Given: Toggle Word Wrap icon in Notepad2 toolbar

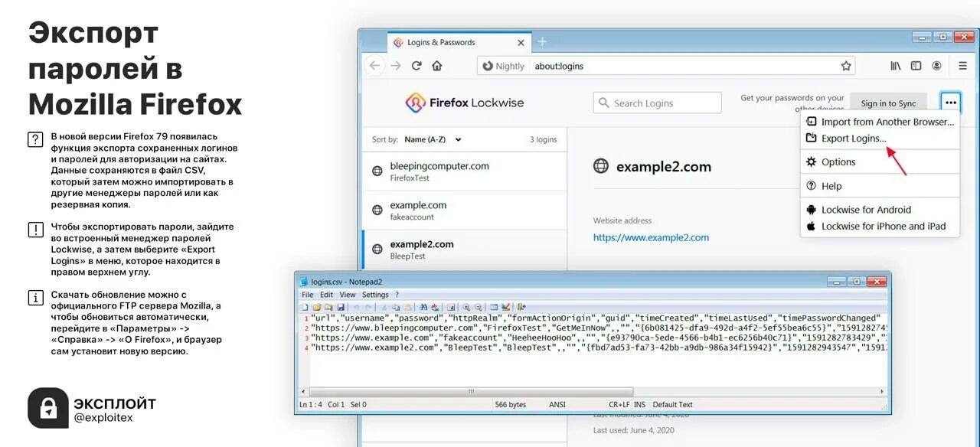Looking at the screenshot, I should coord(451,307).
